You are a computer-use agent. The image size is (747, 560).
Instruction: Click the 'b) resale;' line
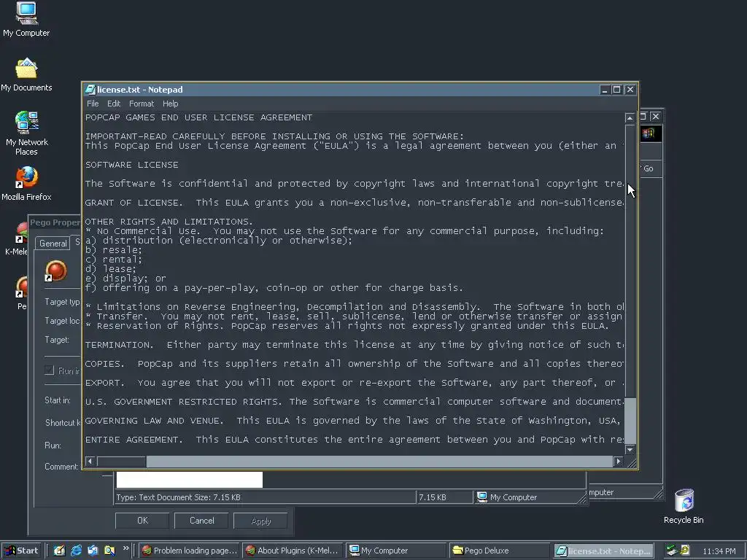113,250
